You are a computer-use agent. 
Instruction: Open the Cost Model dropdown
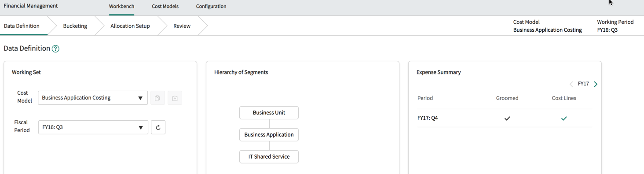pyautogui.click(x=93, y=98)
